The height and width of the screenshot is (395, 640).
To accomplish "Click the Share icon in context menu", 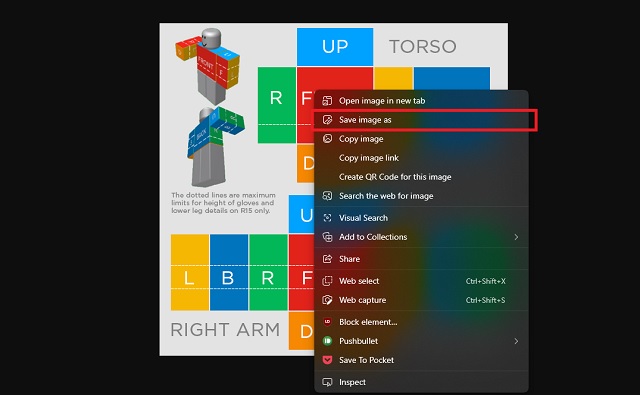I will pos(327,259).
